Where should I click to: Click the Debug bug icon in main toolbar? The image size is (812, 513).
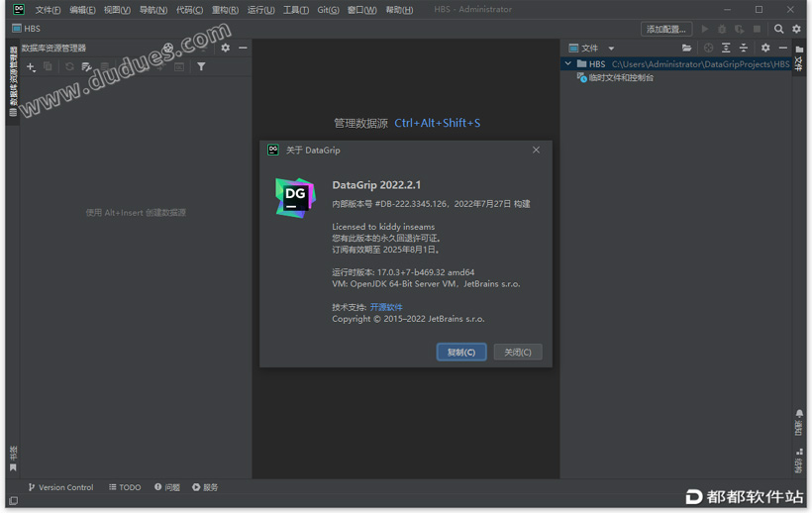tap(722, 29)
